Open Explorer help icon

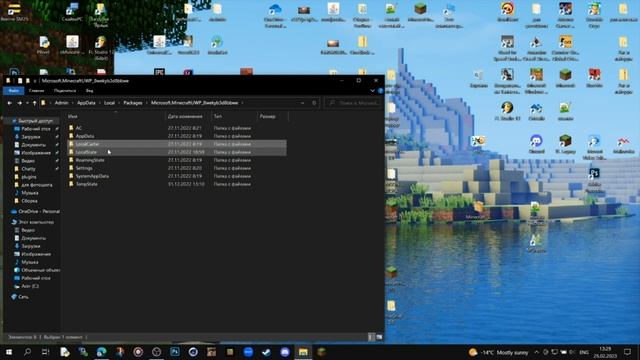380,91
